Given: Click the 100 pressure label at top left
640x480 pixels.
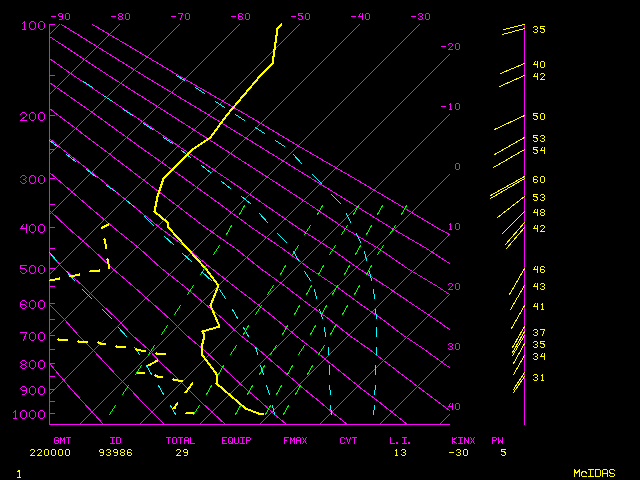Looking at the screenshot, I should pos(32,25).
